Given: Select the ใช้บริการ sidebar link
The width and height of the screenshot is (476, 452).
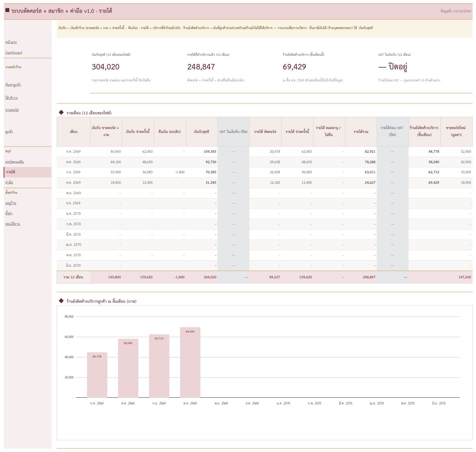Looking at the screenshot, I should (x=11, y=98).
